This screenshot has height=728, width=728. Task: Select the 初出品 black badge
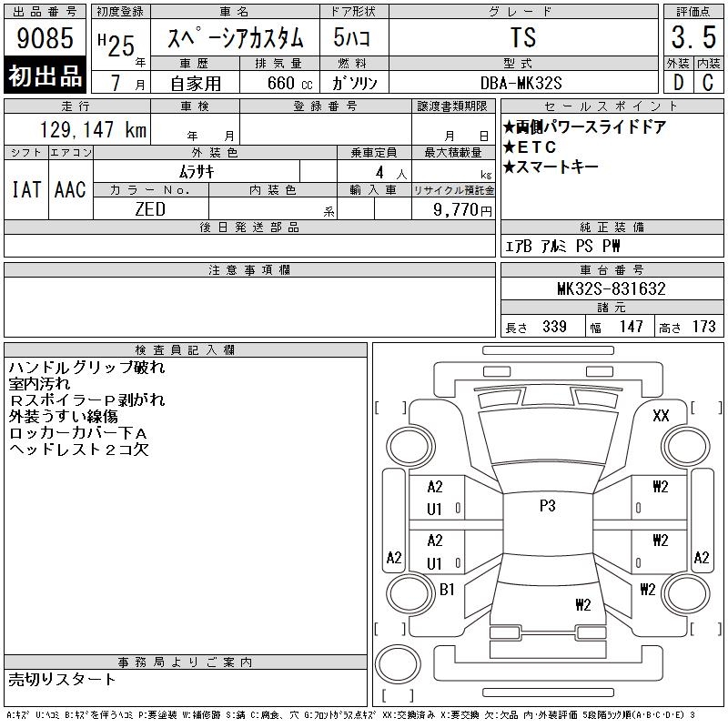(x=45, y=77)
